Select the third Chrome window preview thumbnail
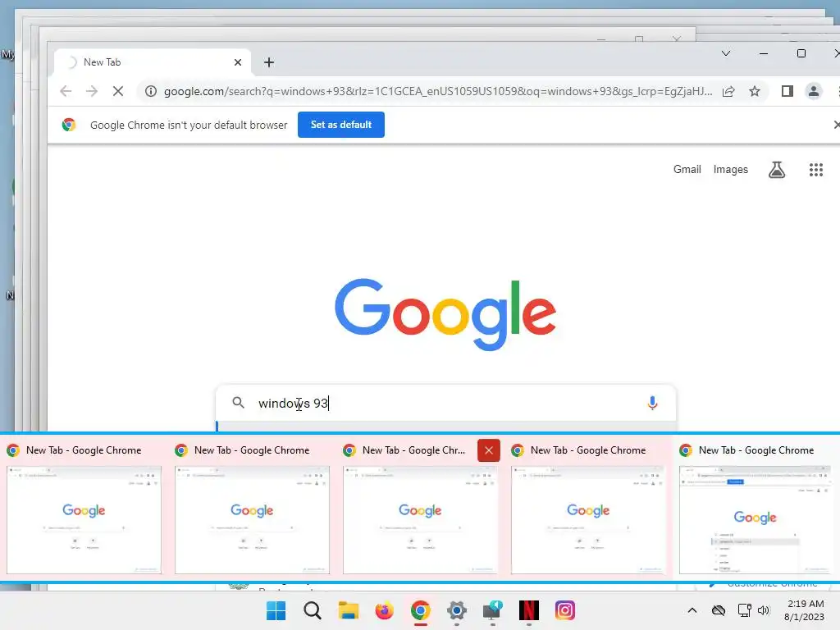Screen dimensions: 840x630 pyautogui.click(x=421, y=519)
